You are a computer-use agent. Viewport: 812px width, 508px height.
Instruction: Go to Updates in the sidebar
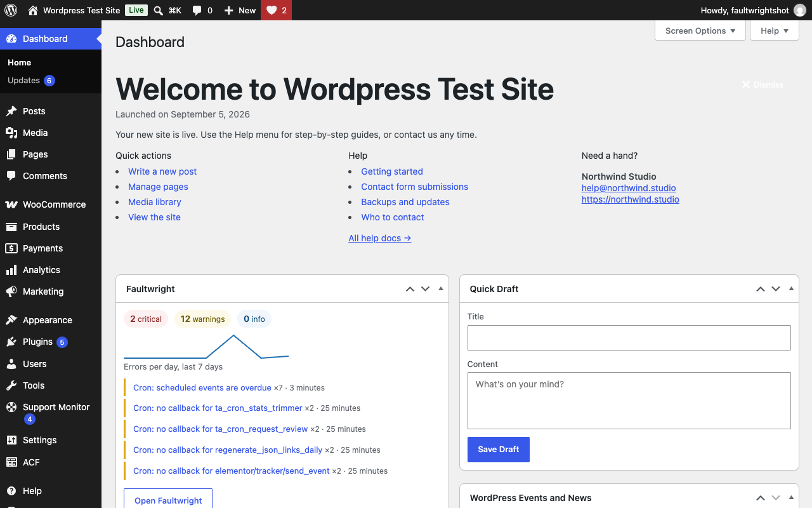click(31, 81)
